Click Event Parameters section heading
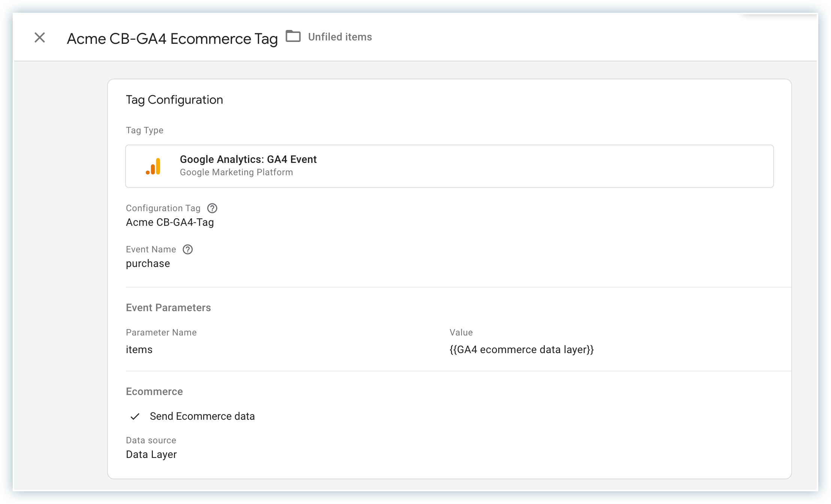The height and width of the screenshot is (504, 831). (168, 308)
